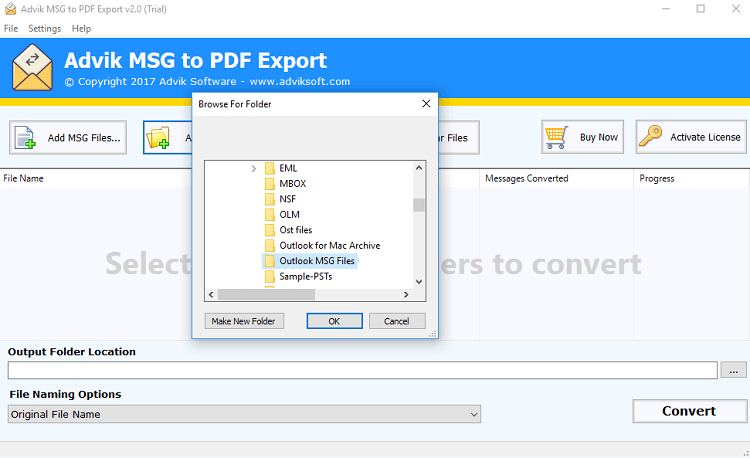This screenshot has height=458, width=750.
Task: Select the MBOX folder icon
Action: pos(270,184)
